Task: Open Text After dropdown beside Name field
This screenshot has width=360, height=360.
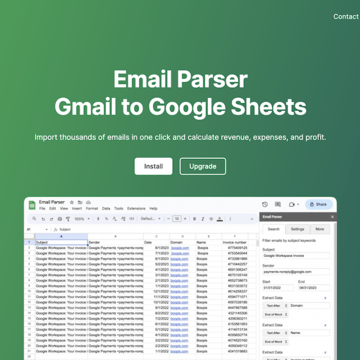Action: click(275, 333)
